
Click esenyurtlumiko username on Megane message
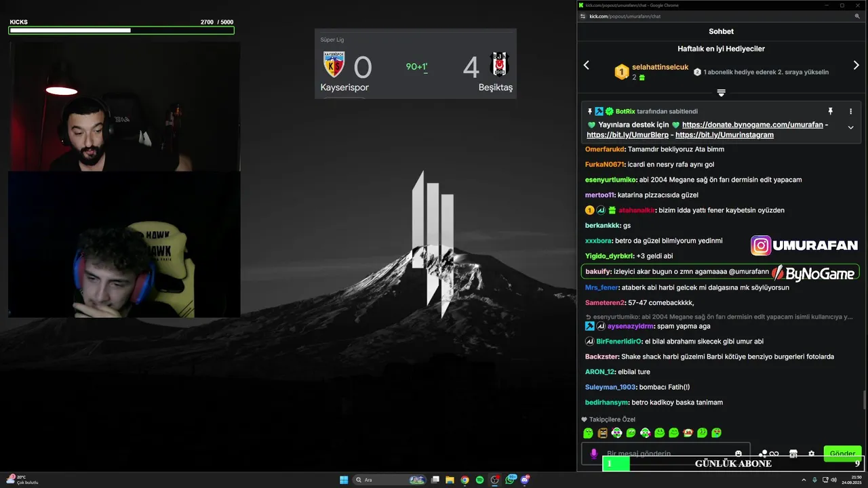(610, 180)
